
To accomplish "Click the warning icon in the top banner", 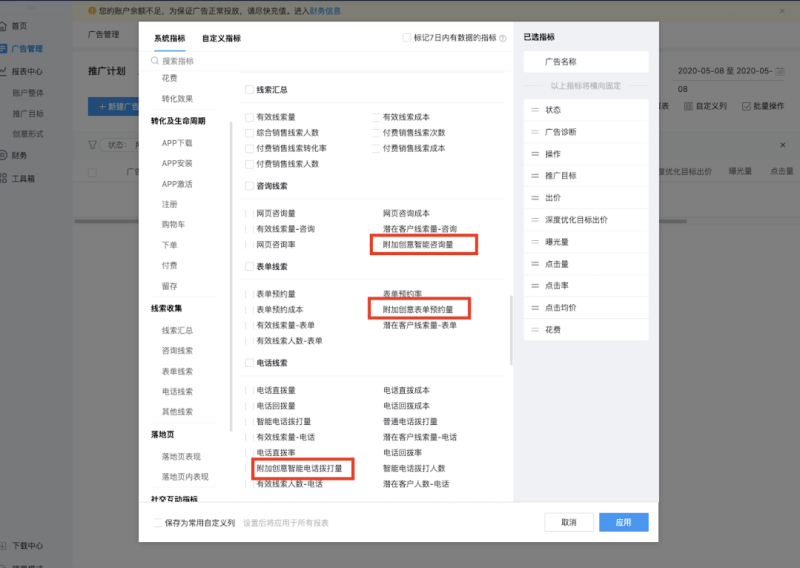I will [x=92, y=11].
